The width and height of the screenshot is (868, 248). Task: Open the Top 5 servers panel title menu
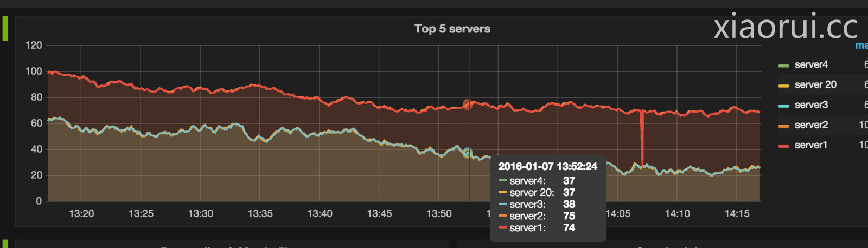tap(452, 29)
